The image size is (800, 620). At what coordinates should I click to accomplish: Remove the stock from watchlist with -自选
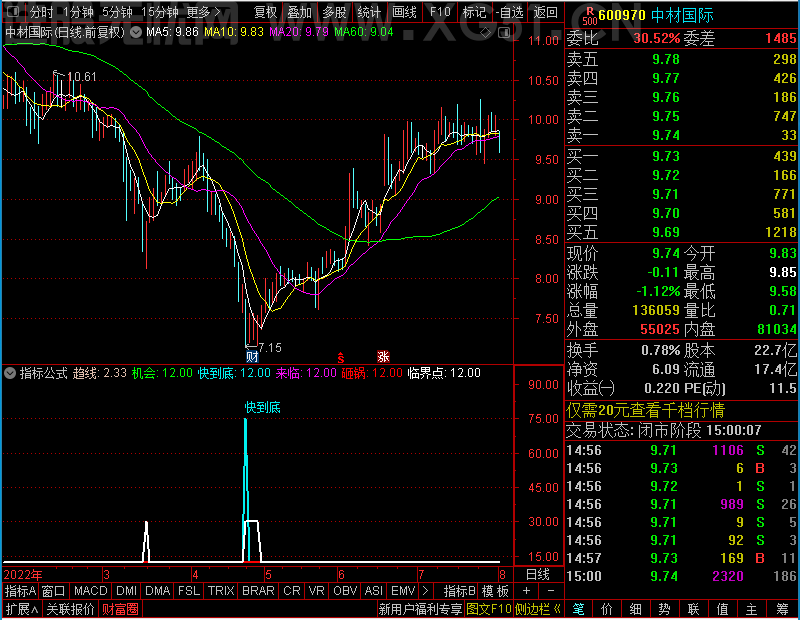click(x=510, y=12)
